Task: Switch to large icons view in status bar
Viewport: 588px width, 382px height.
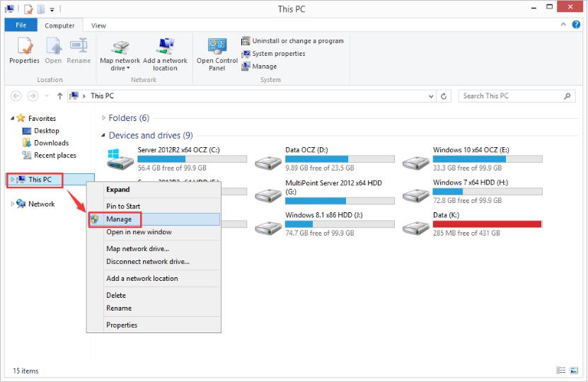Action: pyautogui.click(x=574, y=371)
